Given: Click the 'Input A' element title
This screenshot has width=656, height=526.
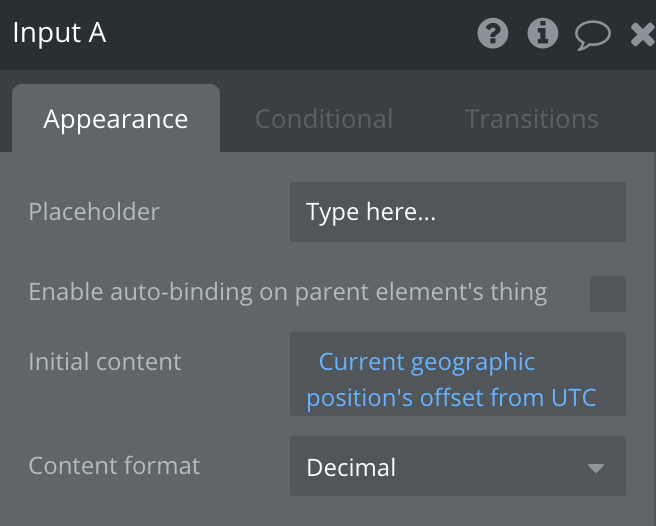Looking at the screenshot, I should (59, 33).
